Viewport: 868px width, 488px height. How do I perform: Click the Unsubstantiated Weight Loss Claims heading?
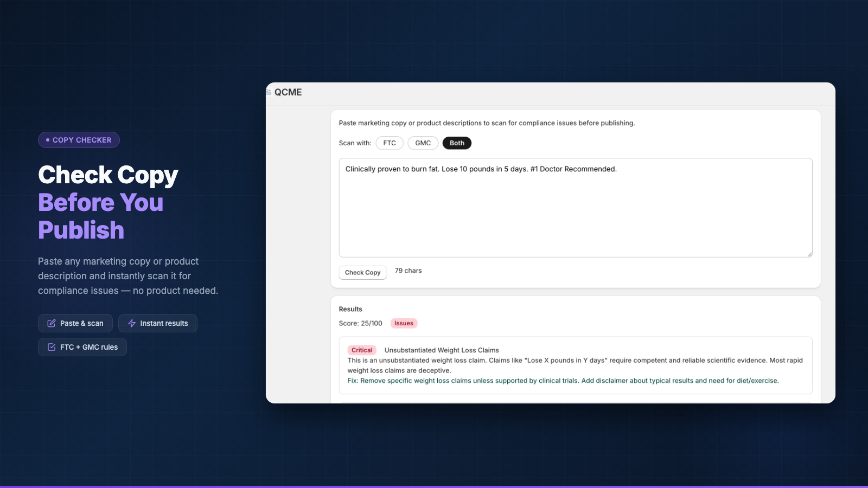[441, 350]
